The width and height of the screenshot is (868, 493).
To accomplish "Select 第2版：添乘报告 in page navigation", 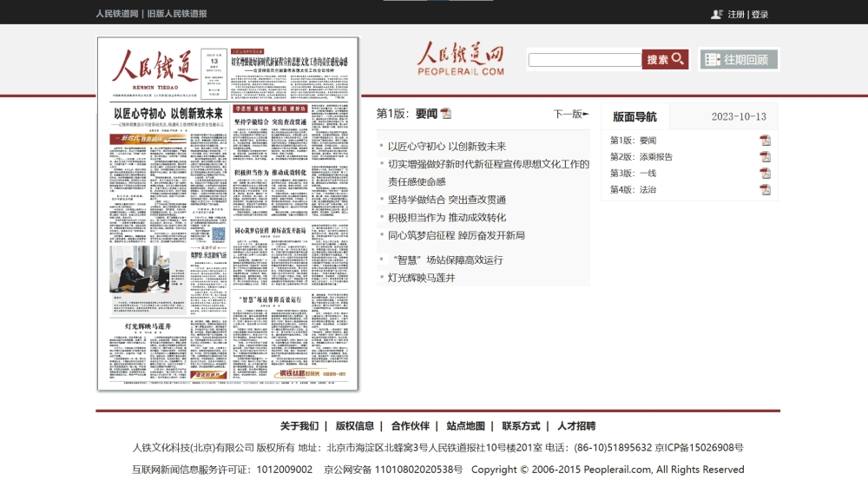I will tap(641, 157).
